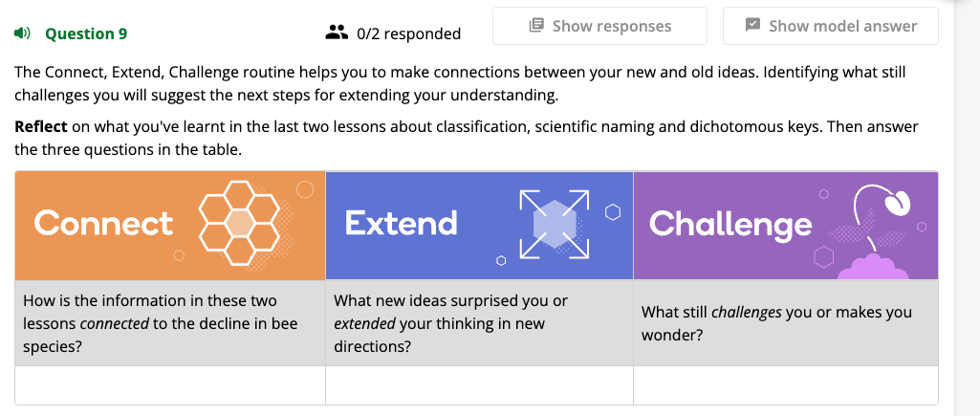Focus the Extend answer box
Screen dimensions: 980x416
[479, 385]
